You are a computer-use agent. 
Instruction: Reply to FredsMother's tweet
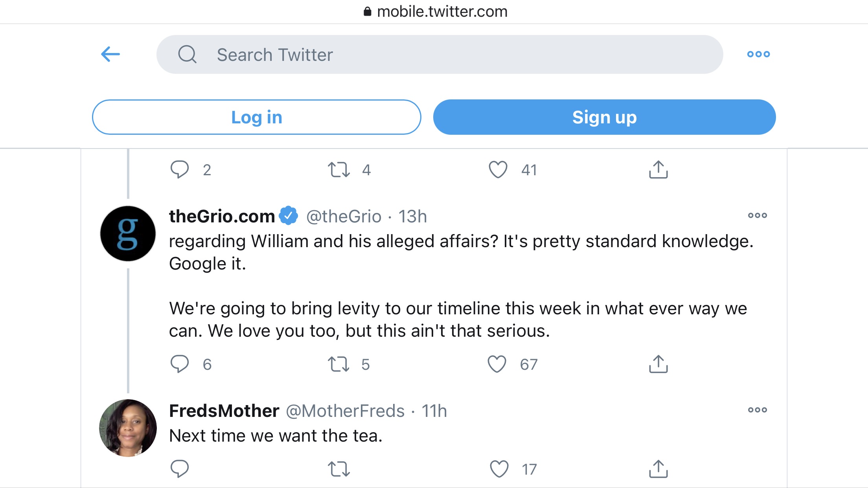click(180, 469)
